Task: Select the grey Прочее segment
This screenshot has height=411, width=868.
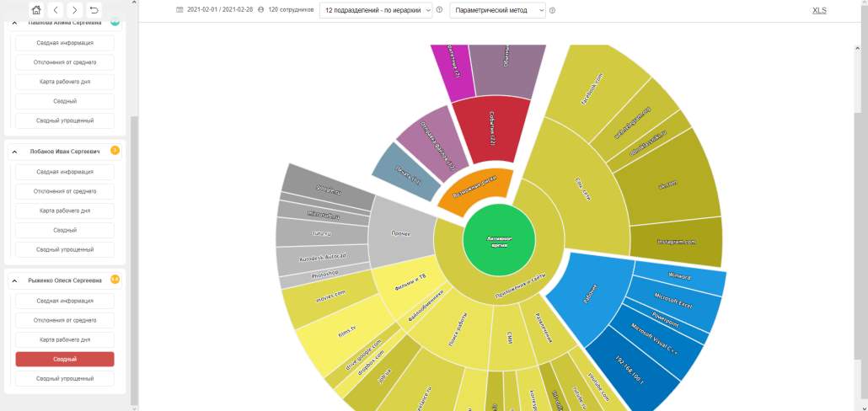Action: [401, 233]
